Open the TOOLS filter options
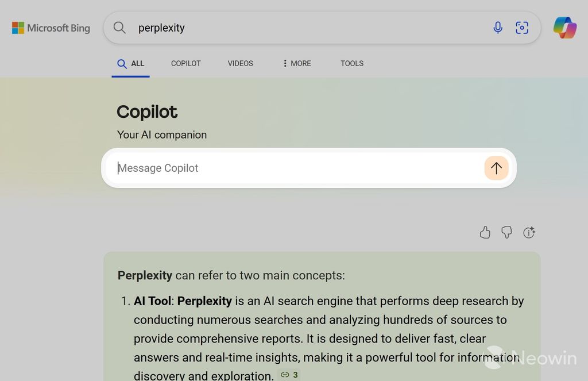588x381 pixels. [x=352, y=63]
